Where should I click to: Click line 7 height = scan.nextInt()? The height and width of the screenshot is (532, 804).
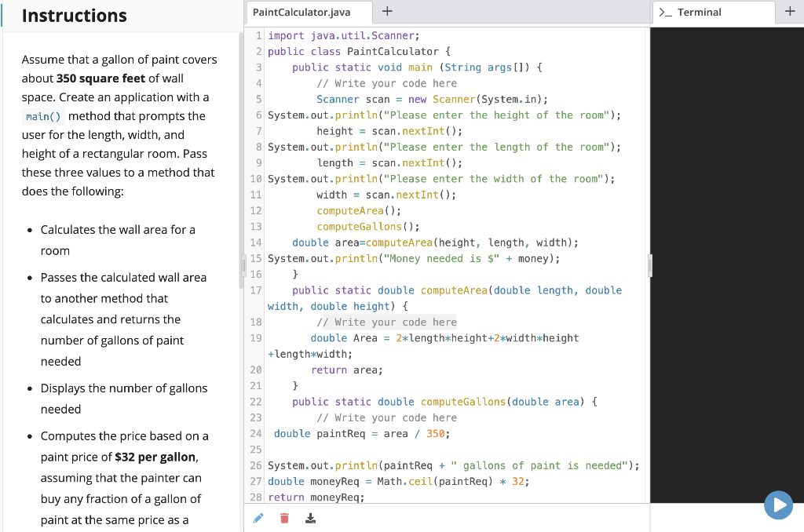pos(389,131)
